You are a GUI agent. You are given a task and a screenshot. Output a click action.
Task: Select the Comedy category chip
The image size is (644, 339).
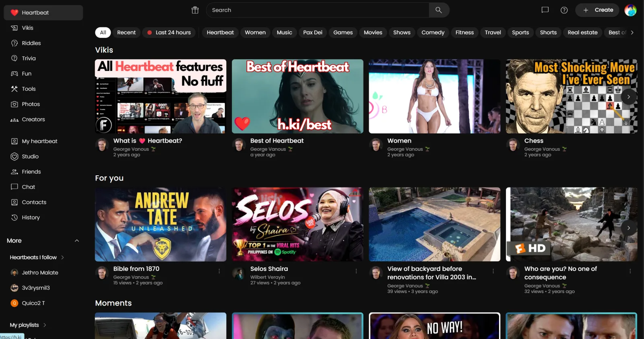tap(433, 32)
